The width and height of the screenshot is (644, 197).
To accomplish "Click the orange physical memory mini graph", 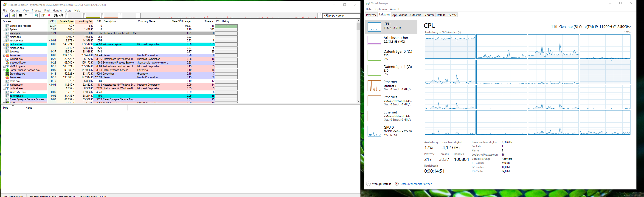I will click(111, 16).
